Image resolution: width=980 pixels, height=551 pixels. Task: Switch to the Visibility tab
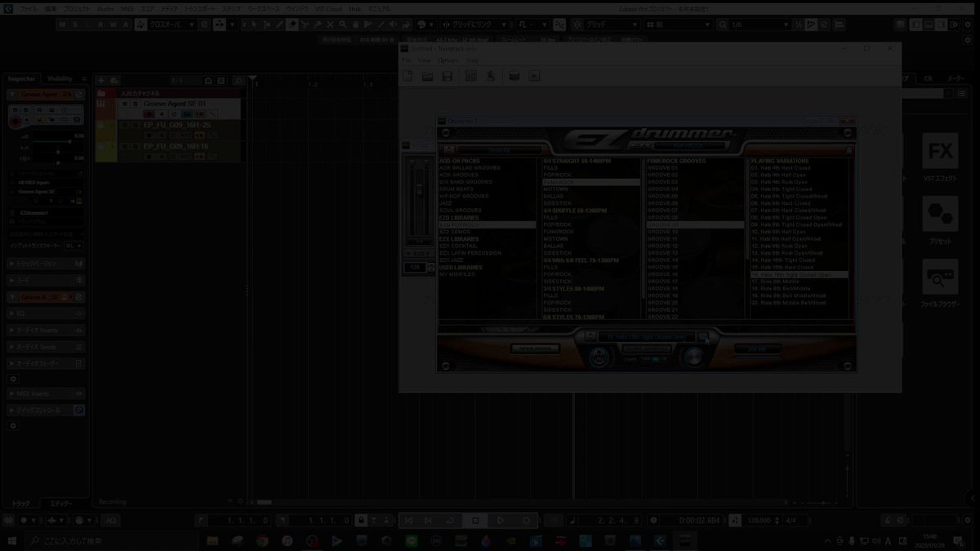coord(60,78)
